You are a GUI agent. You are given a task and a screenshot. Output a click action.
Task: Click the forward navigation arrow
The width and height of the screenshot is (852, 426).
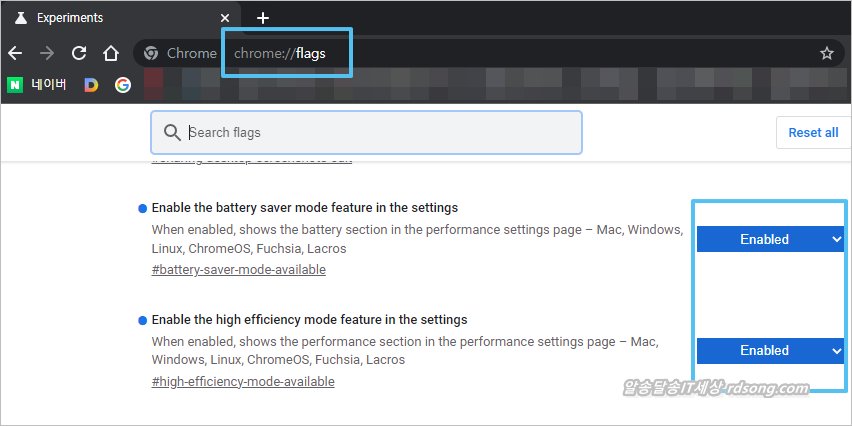point(46,53)
